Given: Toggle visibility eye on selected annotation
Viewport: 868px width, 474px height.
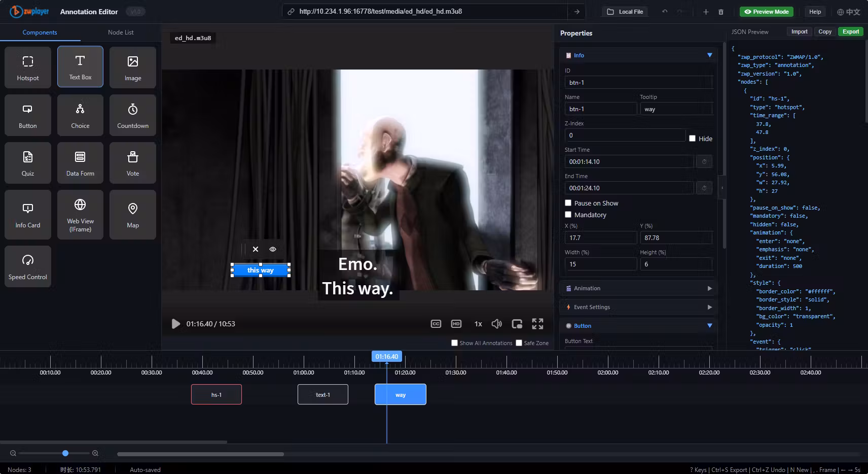Looking at the screenshot, I should tap(273, 249).
